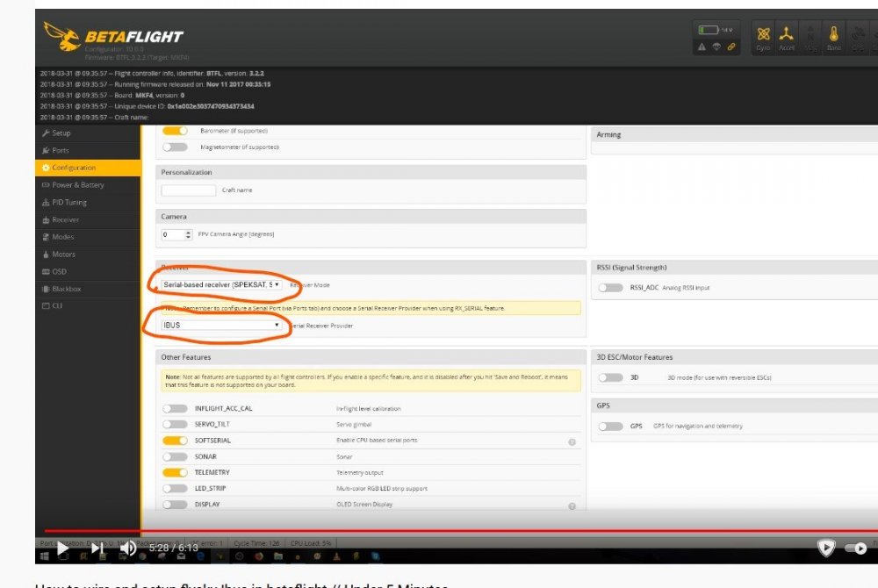The width and height of the screenshot is (878, 588).
Task: Open the Receiver tab in sidebar
Action: tap(88, 220)
